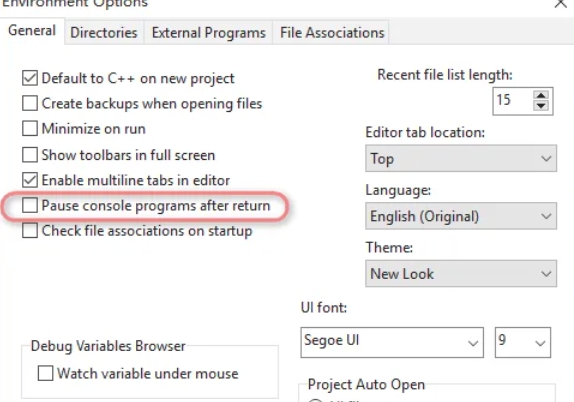Enable Show toolbars in full screen
574x402 pixels.
pyautogui.click(x=30, y=155)
